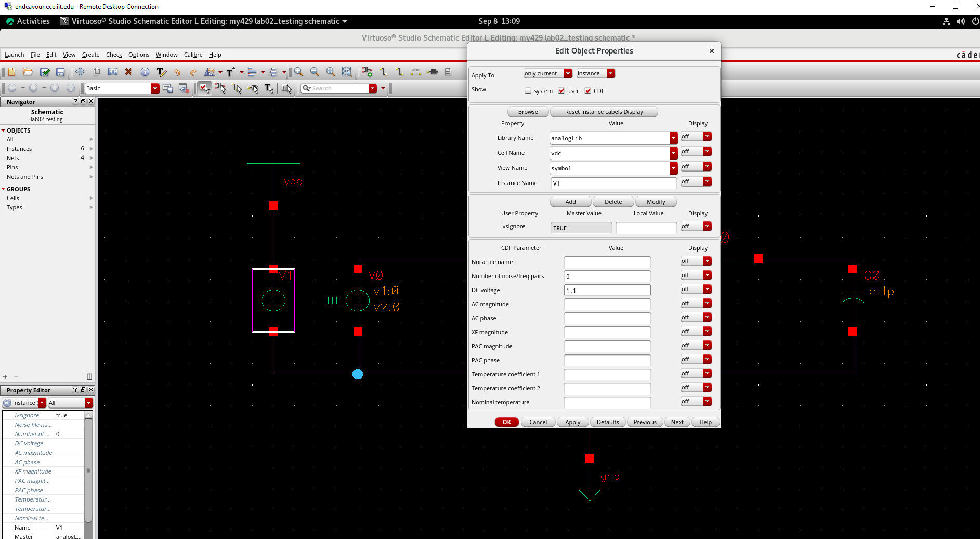Click the network status tray icon
980x539 pixels.
coord(946,21)
